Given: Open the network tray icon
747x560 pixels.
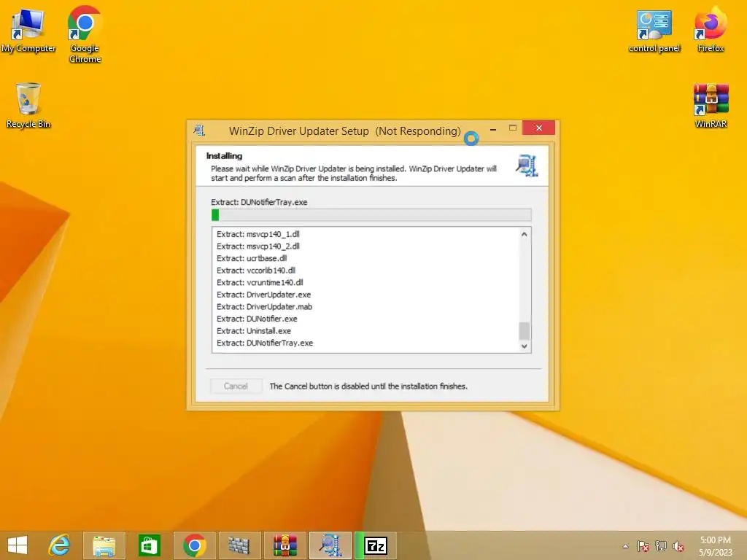Looking at the screenshot, I should click(x=661, y=546).
